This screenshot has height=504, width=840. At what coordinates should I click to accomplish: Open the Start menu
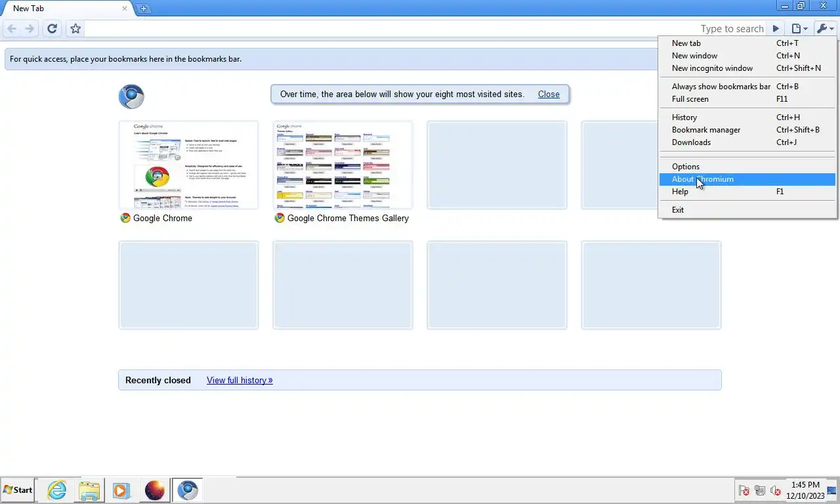coord(18,490)
